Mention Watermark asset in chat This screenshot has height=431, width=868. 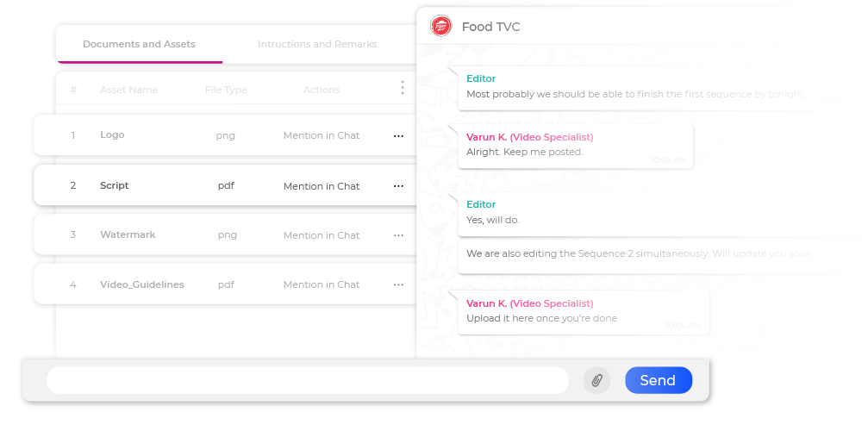coord(322,235)
